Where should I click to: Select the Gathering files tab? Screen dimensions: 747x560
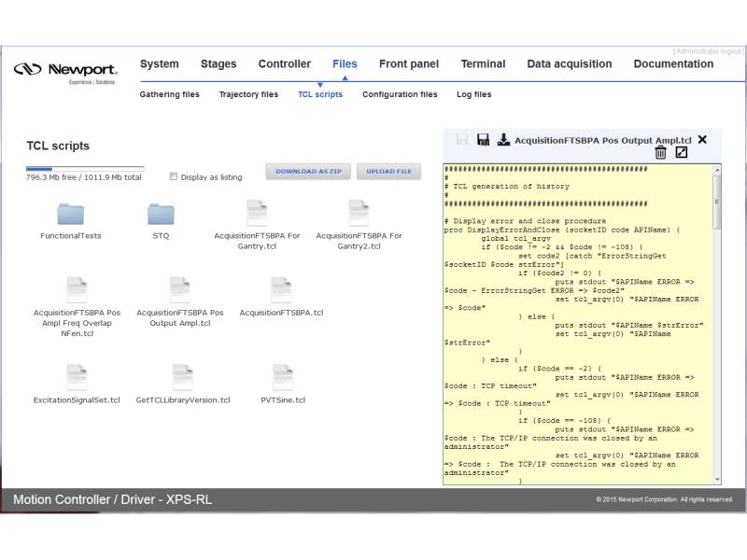(169, 94)
